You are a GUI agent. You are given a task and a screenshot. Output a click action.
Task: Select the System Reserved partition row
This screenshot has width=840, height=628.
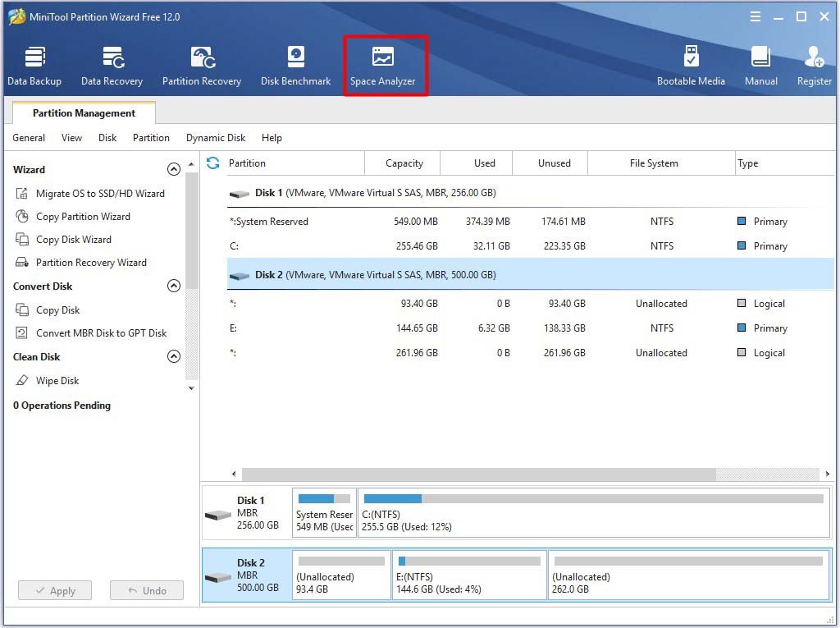(530, 222)
